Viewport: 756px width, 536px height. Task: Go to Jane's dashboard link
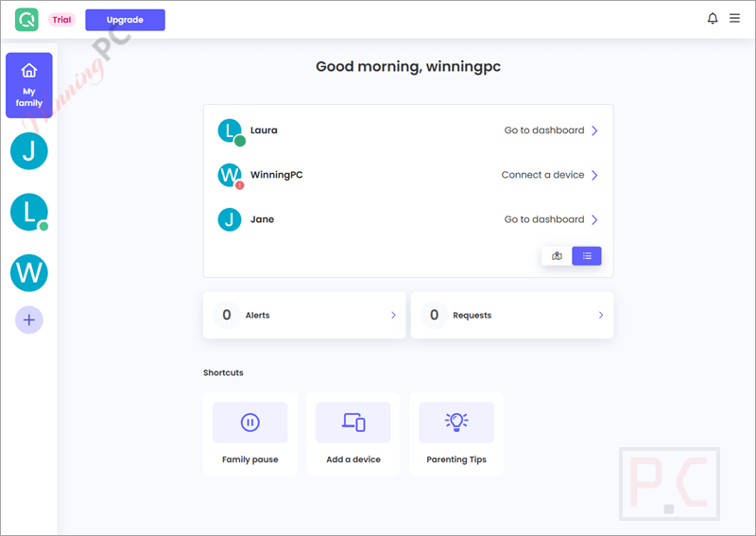[x=544, y=219]
